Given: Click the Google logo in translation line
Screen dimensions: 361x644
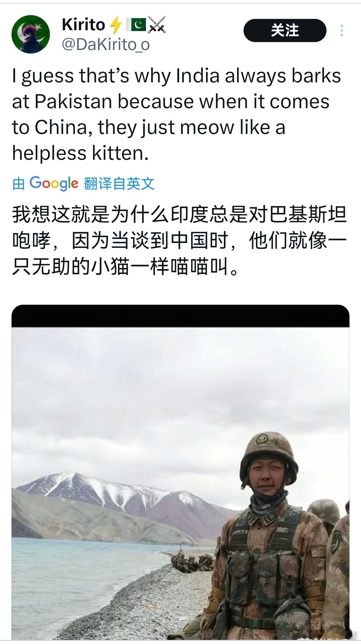Looking at the screenshot, I should [54, 183].
